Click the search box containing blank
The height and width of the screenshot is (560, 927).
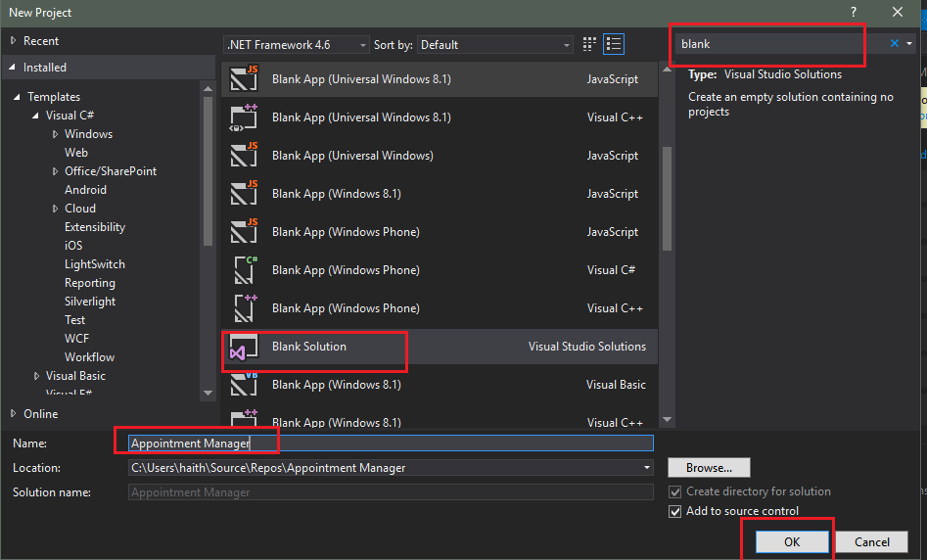click(x=781, y=44)
